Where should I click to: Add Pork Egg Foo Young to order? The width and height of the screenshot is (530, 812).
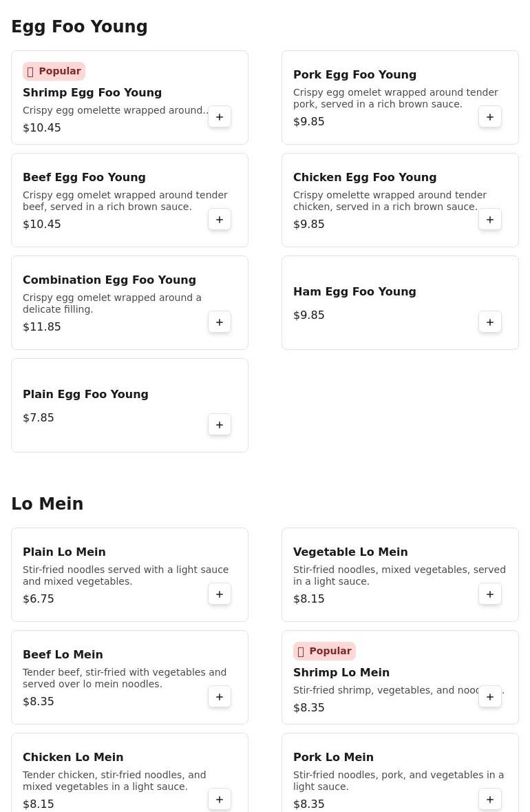(490, 117)
